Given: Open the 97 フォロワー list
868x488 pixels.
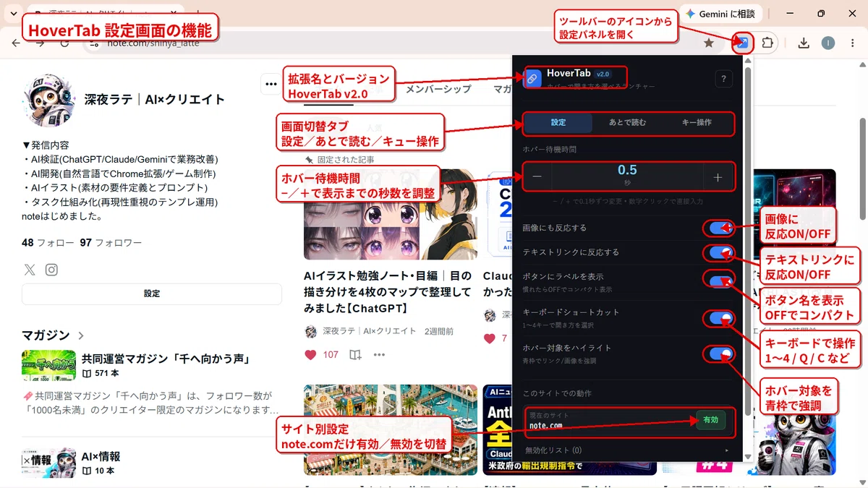Looking at the screenshot, I should (111, 243).
